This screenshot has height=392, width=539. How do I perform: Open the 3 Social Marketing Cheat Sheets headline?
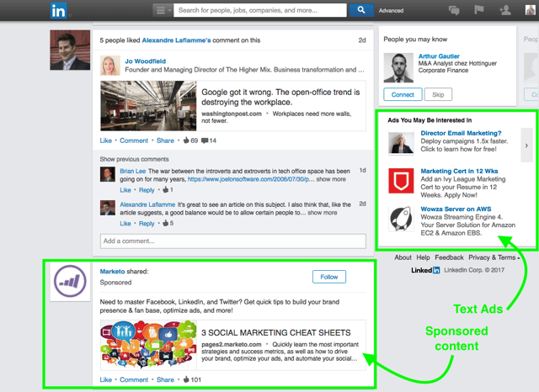(276, 332)
